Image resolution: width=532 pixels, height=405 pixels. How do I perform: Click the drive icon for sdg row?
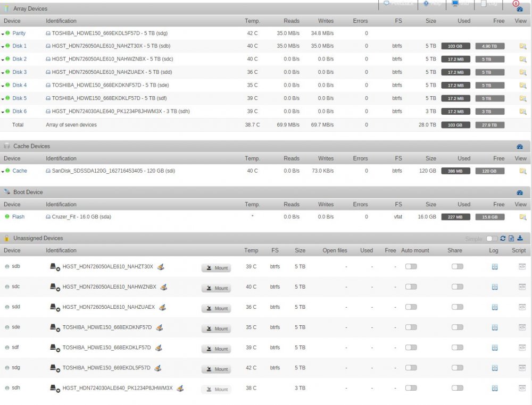tap(55, 368)
